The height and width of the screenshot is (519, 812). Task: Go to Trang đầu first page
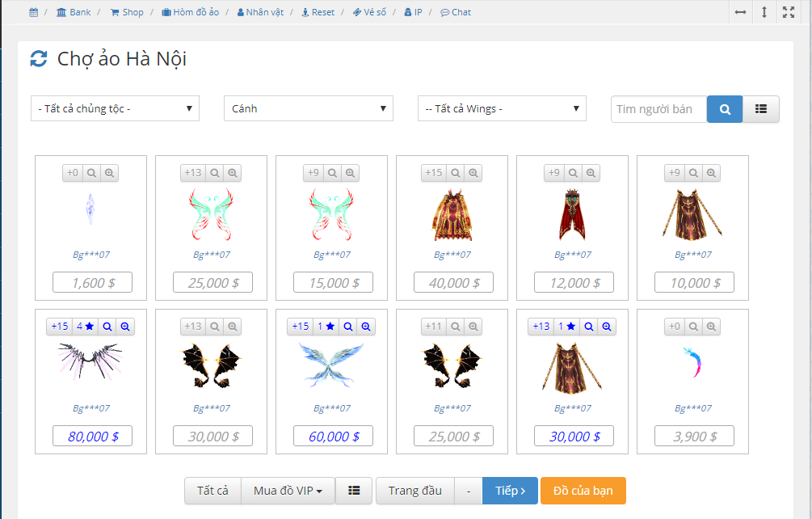[415, 491]
